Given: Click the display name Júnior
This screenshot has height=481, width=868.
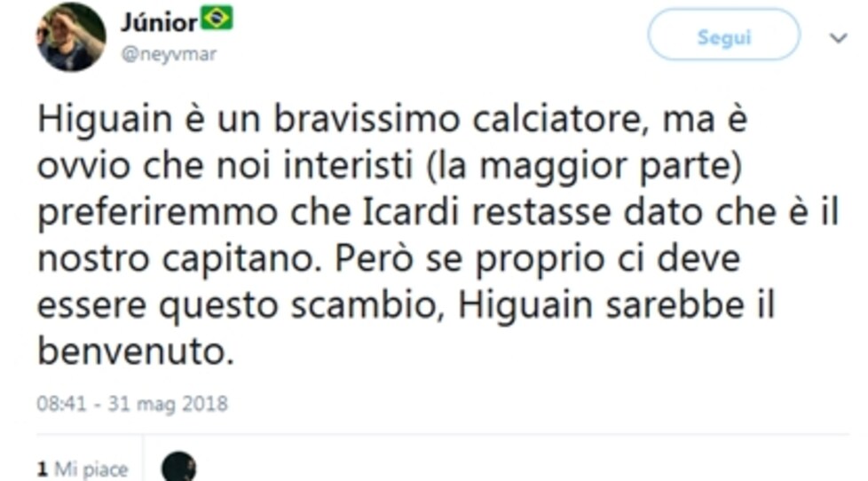Looking at the screenshot, I should coord(159,22).
